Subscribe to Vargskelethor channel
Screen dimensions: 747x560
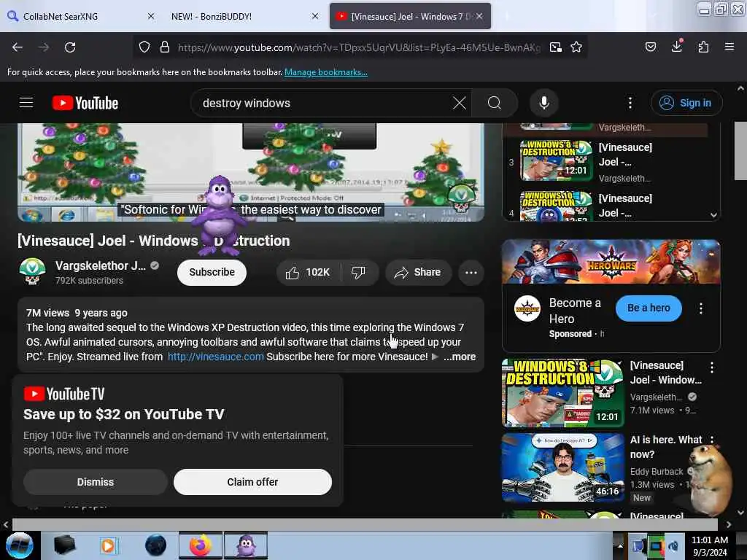tap(212, 273)
